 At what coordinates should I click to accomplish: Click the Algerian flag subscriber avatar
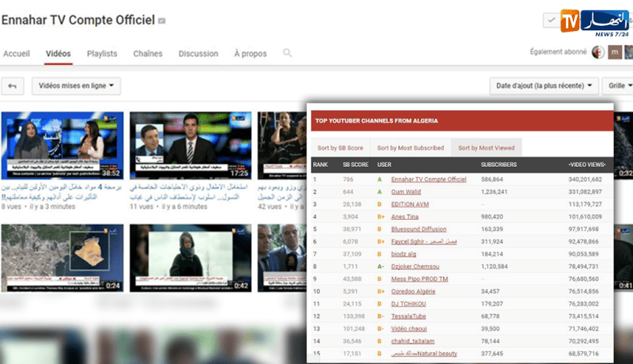[x=598, y=52]
